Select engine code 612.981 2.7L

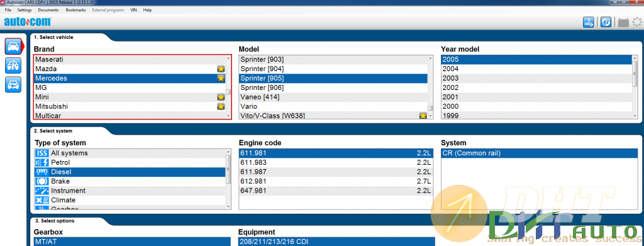tap(336, 181)
